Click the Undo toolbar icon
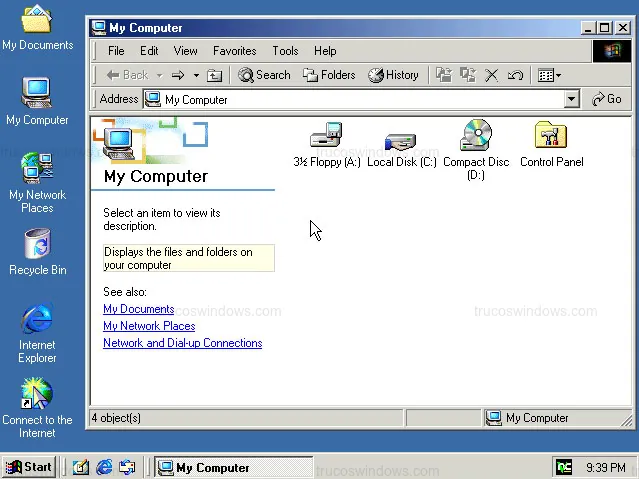This screenshot has width=639, height=479. click(515, 75)
